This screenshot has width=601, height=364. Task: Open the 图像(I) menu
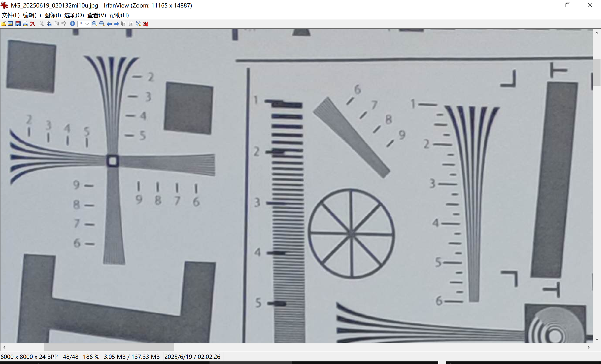tap(52, 15)
